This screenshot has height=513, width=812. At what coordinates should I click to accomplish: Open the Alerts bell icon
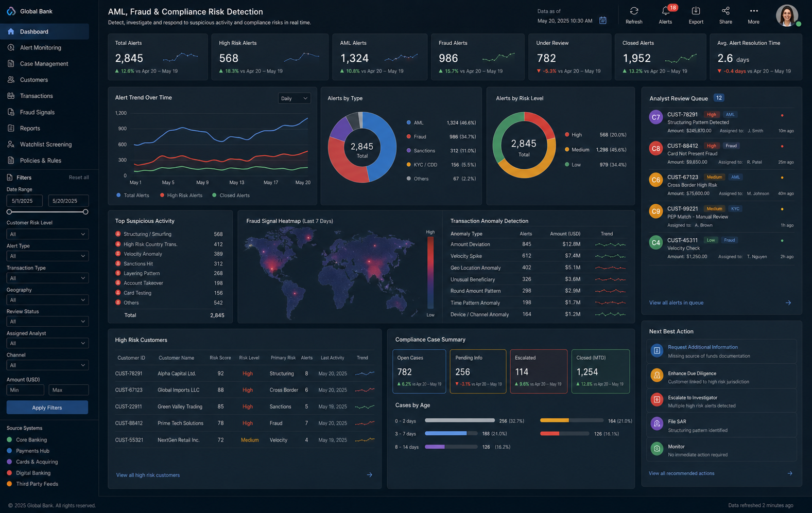tap(665, 11)
